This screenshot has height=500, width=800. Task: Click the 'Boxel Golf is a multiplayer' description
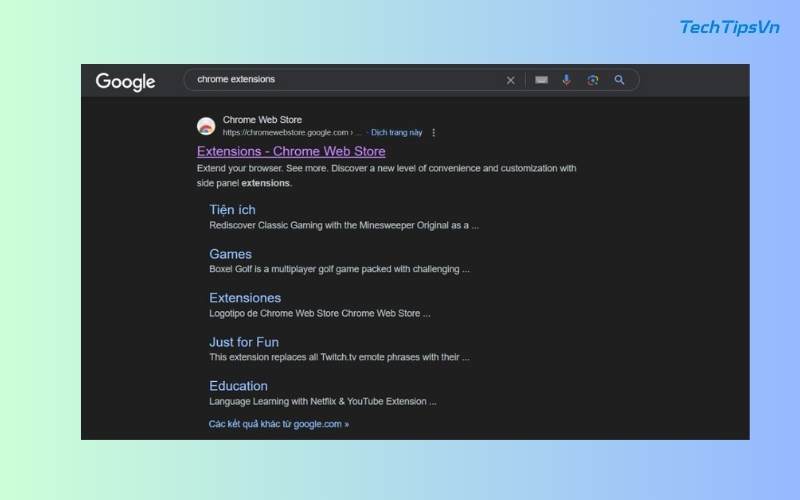pos(339,269)
